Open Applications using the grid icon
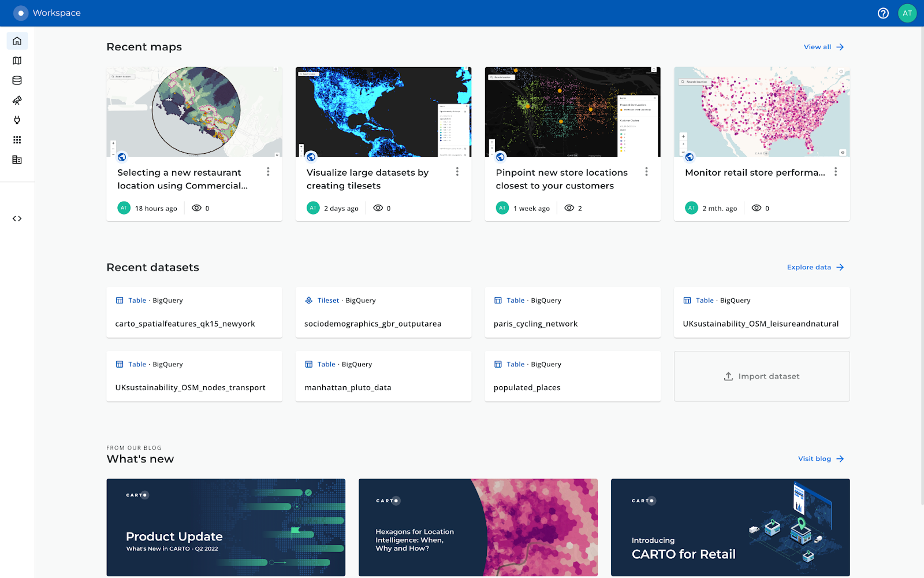This screenshot has width=924, height=578. [17, 139]
